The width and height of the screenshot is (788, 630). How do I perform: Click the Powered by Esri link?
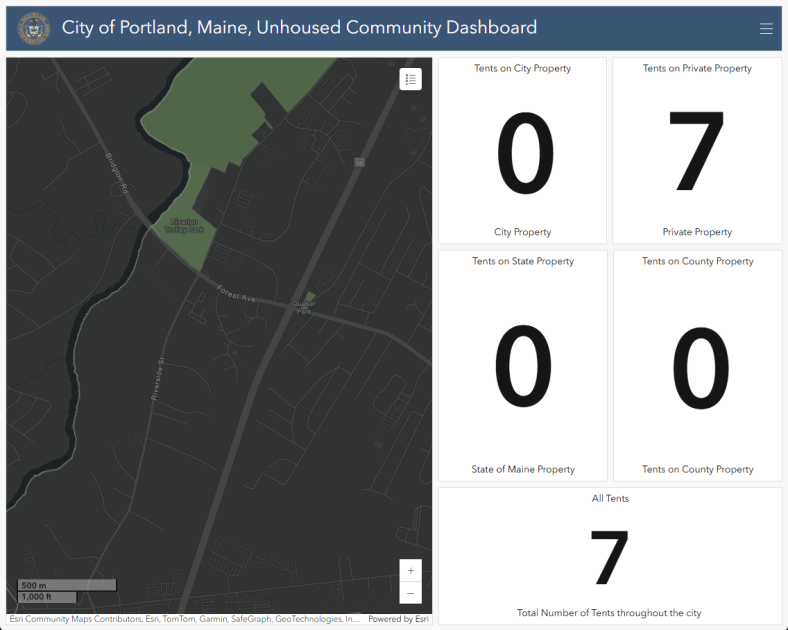point(398,620)
